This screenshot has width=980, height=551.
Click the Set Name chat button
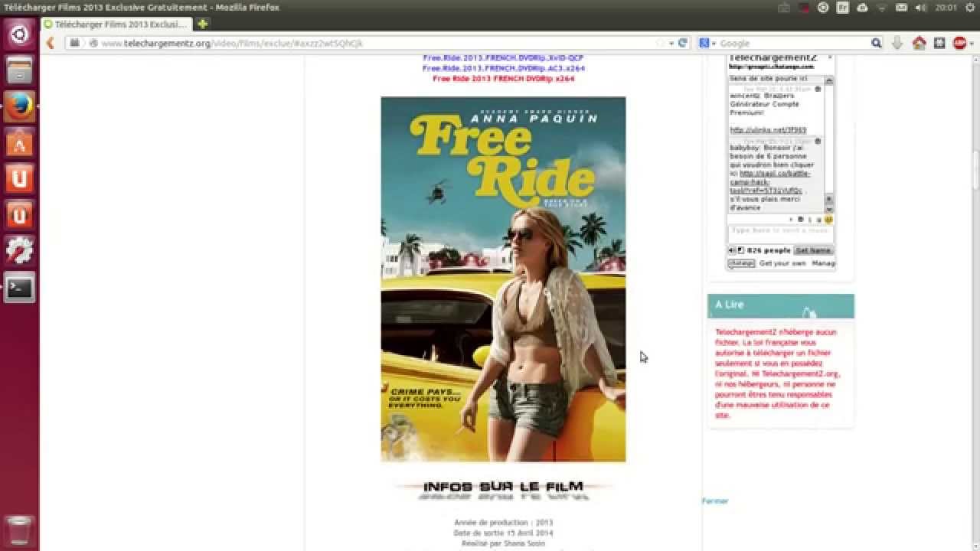[x=813, y=250]
